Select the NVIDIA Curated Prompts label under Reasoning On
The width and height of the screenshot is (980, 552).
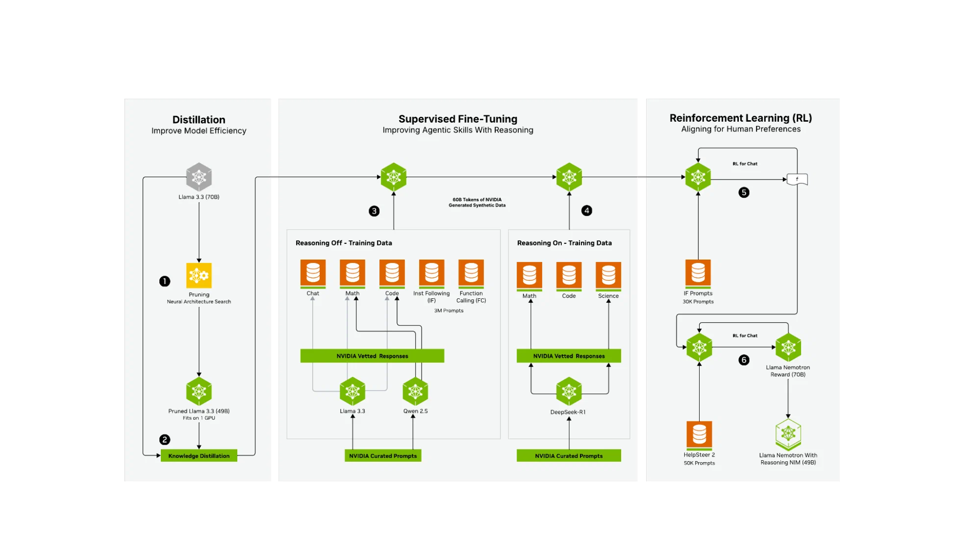pos(569,456)
